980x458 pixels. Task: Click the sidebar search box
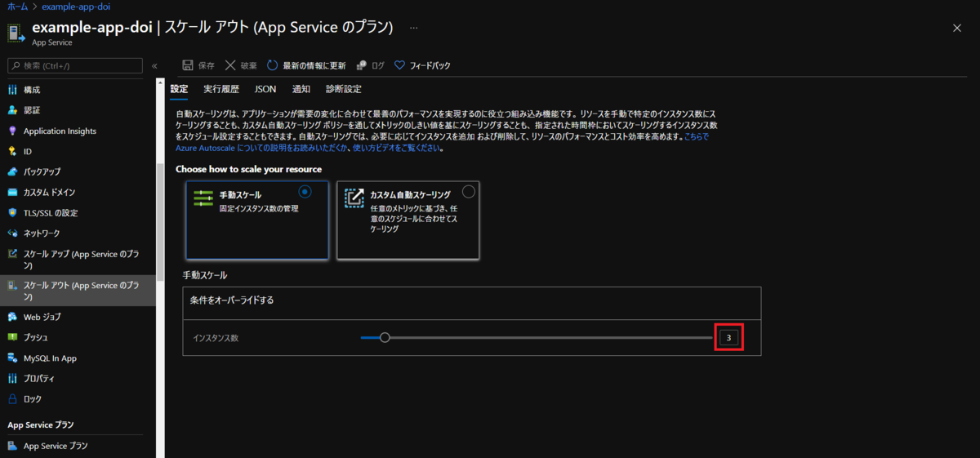coord(75,65)
